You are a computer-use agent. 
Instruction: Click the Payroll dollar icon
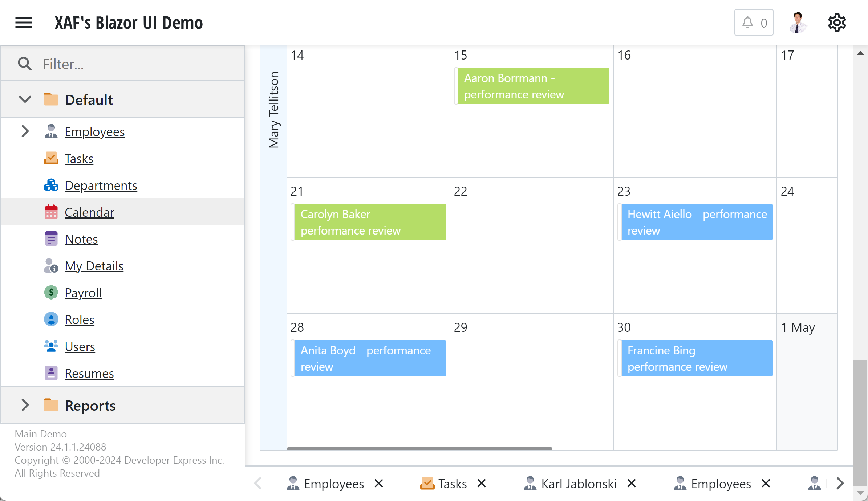pos(51,293)
